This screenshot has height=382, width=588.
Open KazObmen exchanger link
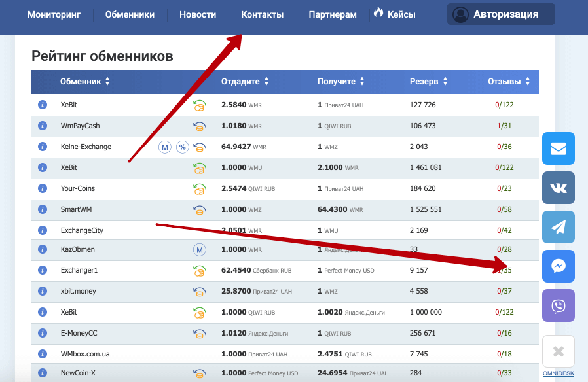tap(78, 249)
